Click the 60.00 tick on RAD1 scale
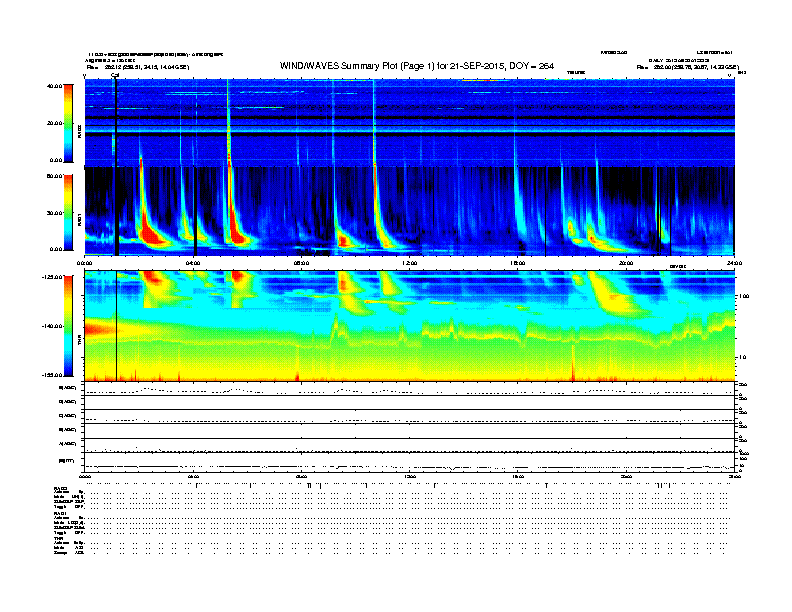Viewport: 792px width, 612px height. pos(55,176)
